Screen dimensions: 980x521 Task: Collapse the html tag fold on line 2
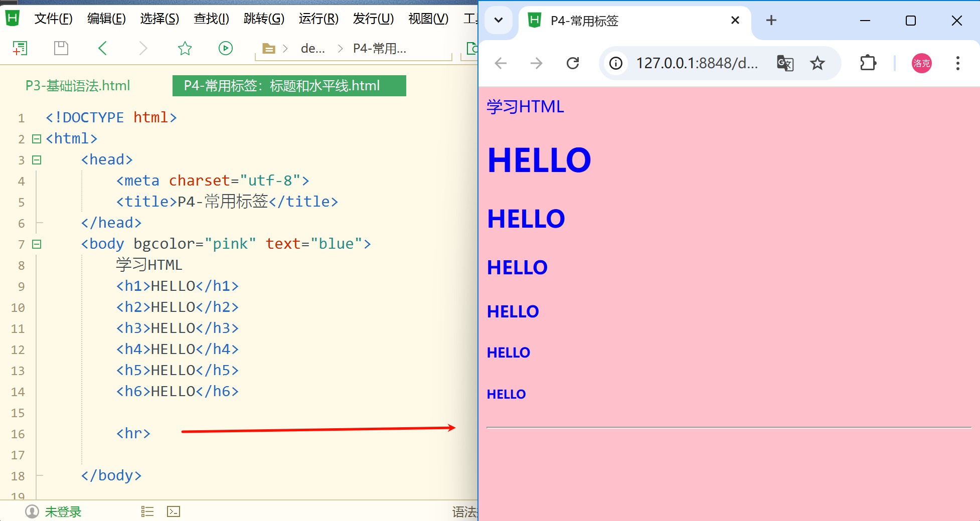coord(37,139)
